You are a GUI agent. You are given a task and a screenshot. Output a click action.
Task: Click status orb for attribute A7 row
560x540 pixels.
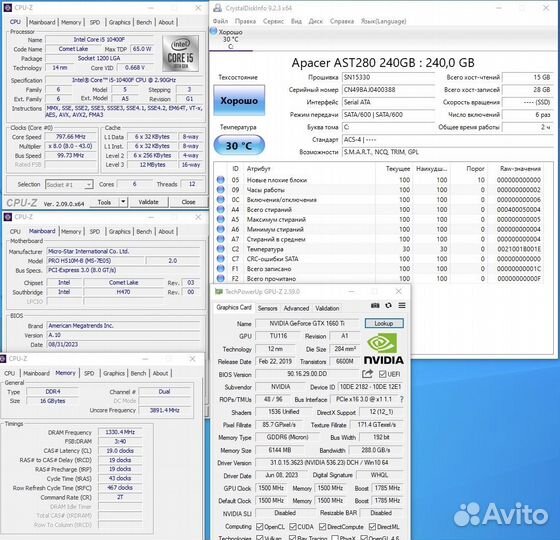220,239
